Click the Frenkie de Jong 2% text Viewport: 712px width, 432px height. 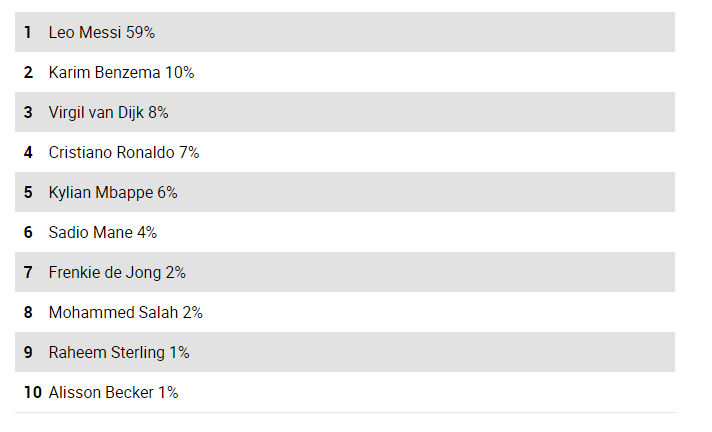click(117, 273)
